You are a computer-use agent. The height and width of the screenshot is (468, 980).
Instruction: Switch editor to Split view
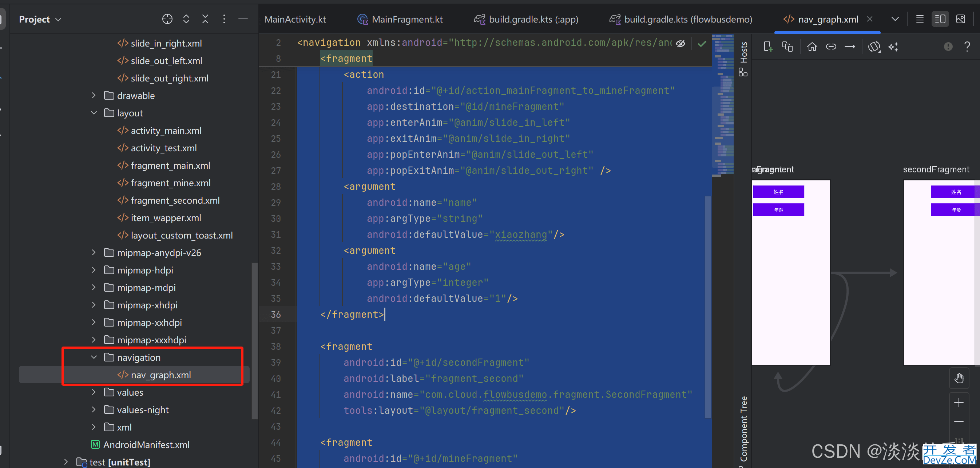point(940,19)
